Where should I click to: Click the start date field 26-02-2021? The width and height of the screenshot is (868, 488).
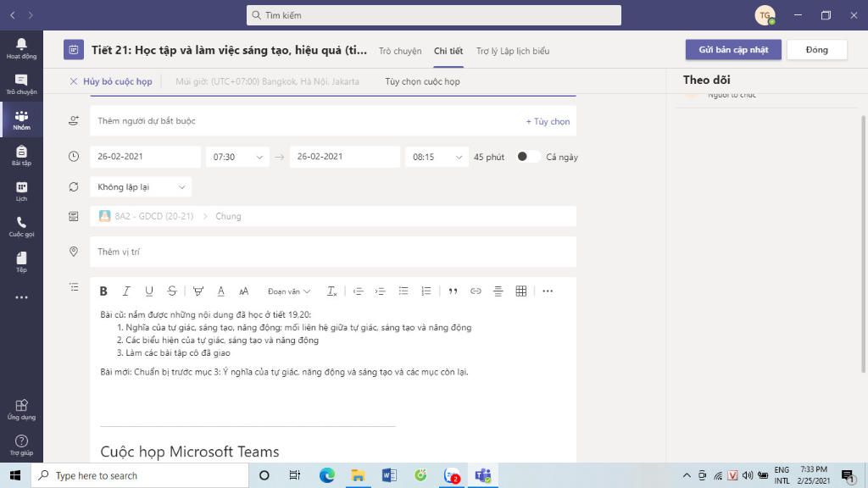coord(145,157)
